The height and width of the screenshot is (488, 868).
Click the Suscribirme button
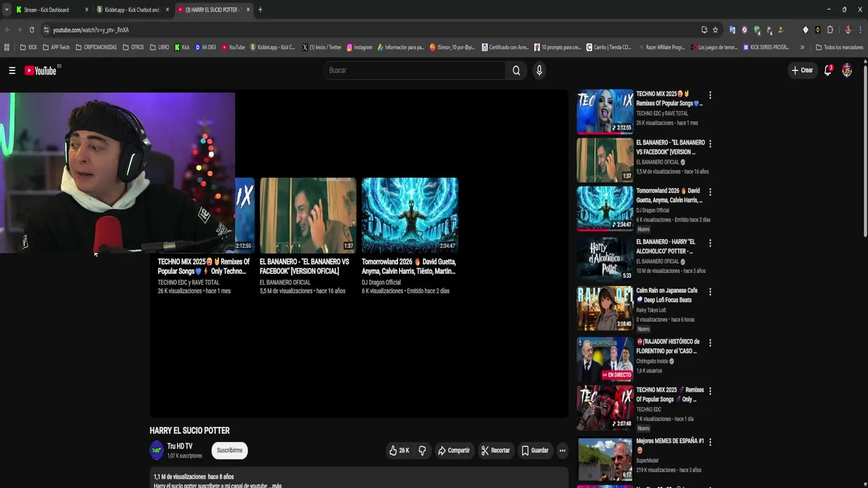tap(229, 450)
